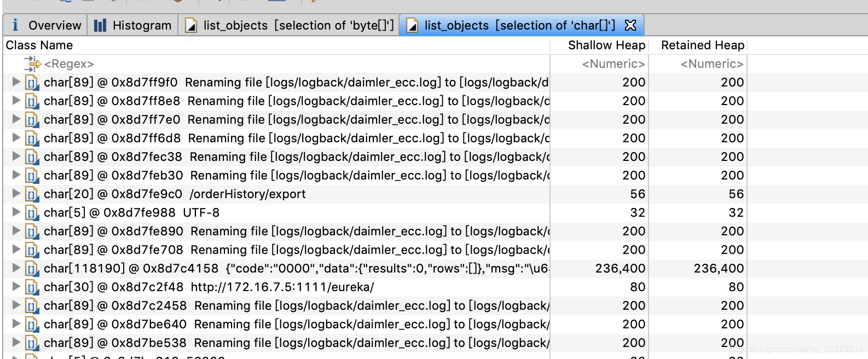Click the array icon for char[89] @ 0x8d7be640
Image resolution: width=868 pixels, height=359 pixels.
32,325
